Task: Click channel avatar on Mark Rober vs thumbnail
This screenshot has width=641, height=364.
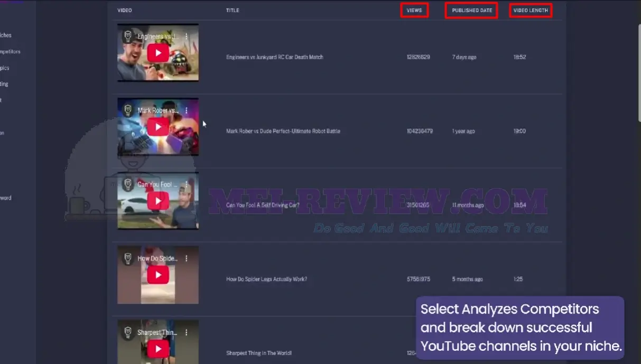Action: tap(127, 110)
